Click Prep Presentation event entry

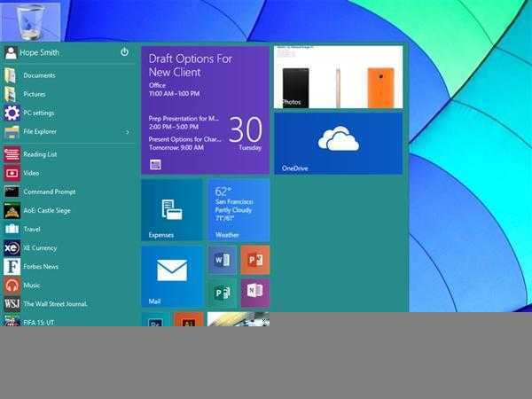[x=184, y=122]
